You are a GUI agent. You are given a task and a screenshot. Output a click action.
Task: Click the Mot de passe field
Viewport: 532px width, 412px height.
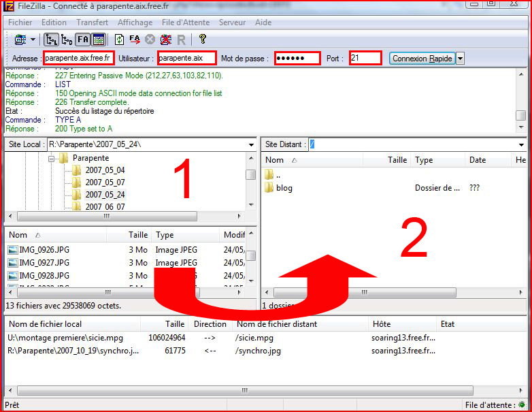click(297, 58)
